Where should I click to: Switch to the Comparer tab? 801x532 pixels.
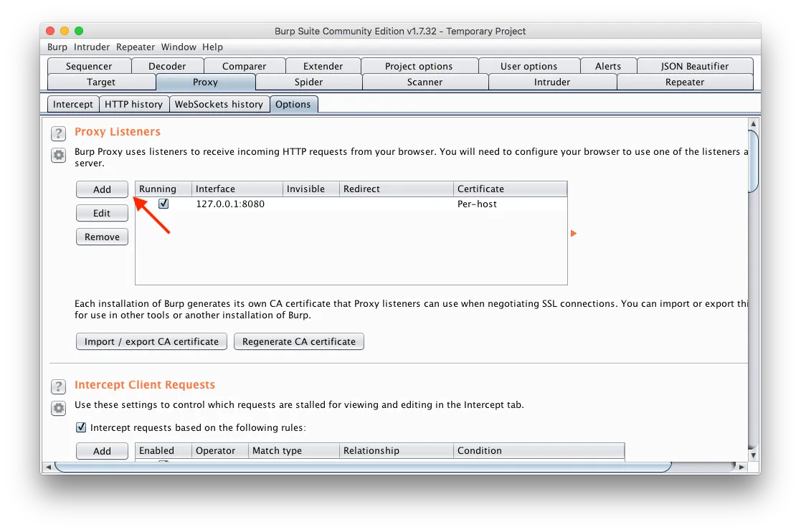pos(245,66)
